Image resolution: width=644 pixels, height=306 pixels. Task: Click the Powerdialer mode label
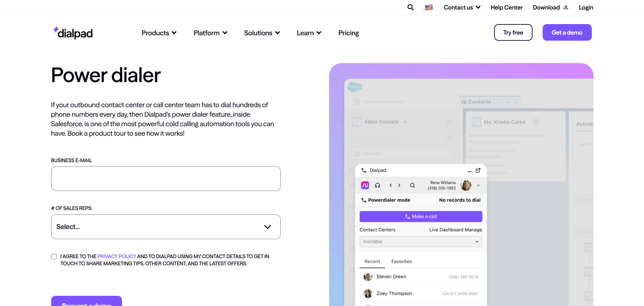(389, 200)
